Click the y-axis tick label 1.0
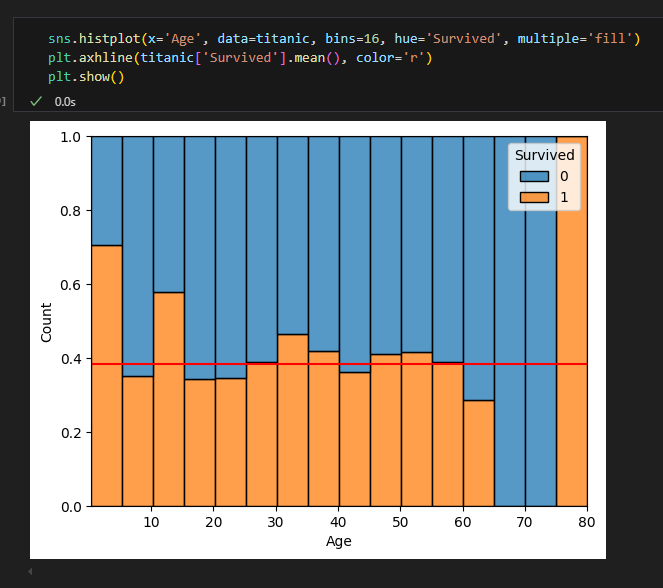 click(71, 137)
